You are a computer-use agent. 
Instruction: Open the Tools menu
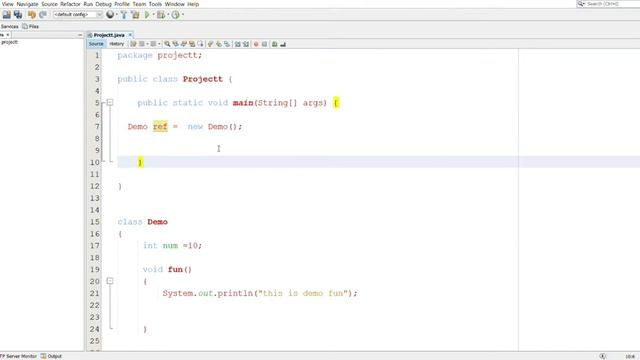(x=155, y=4)
